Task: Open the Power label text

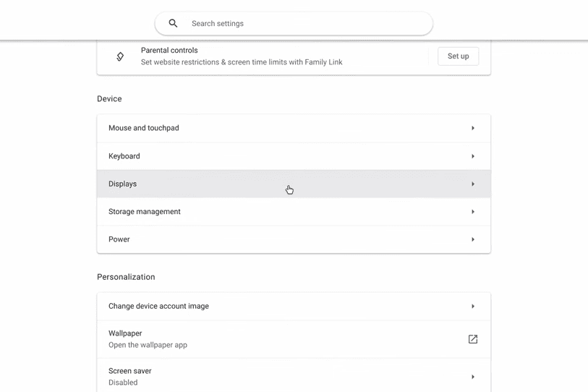Action: [x=119, y=239]
